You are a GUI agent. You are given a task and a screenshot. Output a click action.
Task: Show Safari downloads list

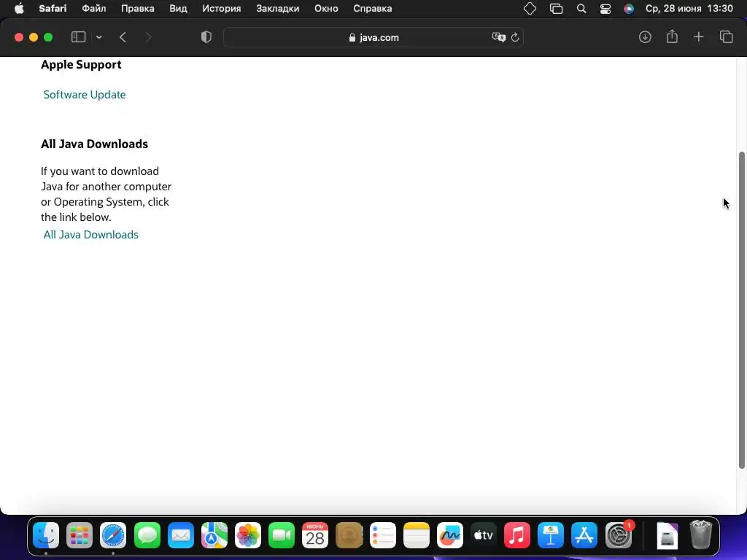pos(645,37)
